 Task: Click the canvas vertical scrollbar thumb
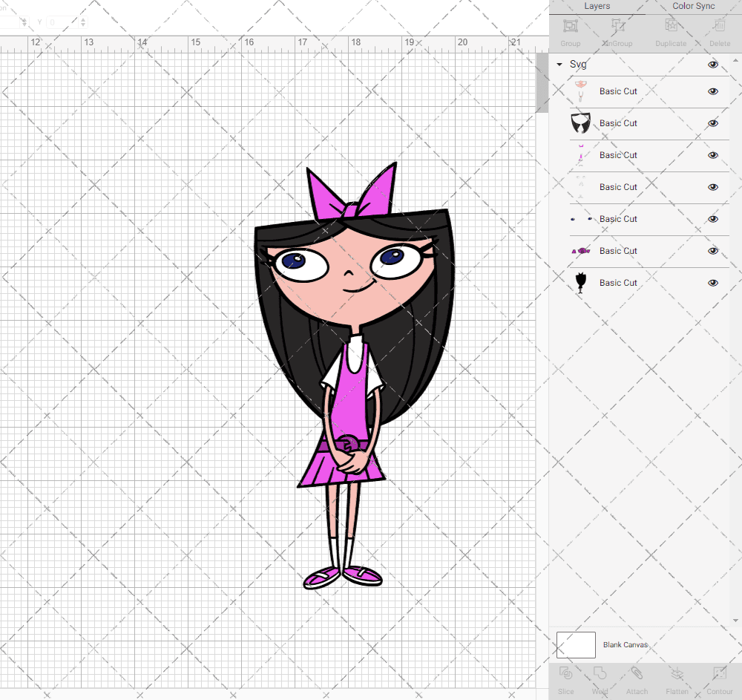pyautogui.click(x=542, y=83)
